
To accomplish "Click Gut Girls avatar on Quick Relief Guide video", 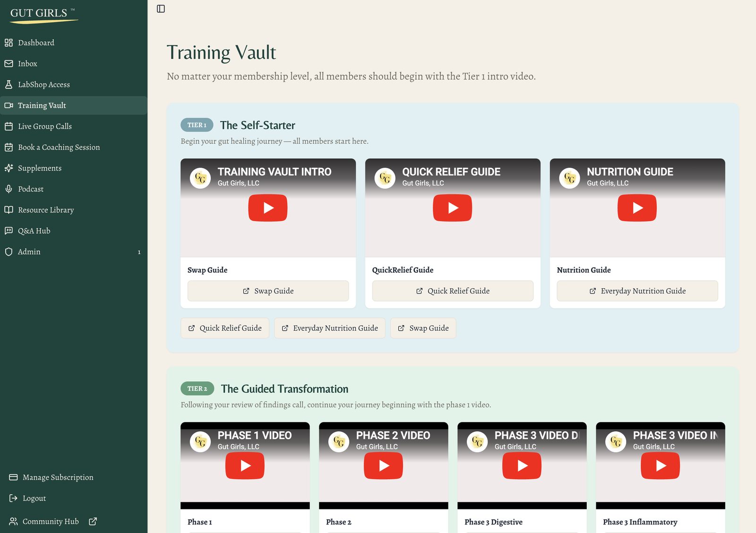I will coord(385,178).
